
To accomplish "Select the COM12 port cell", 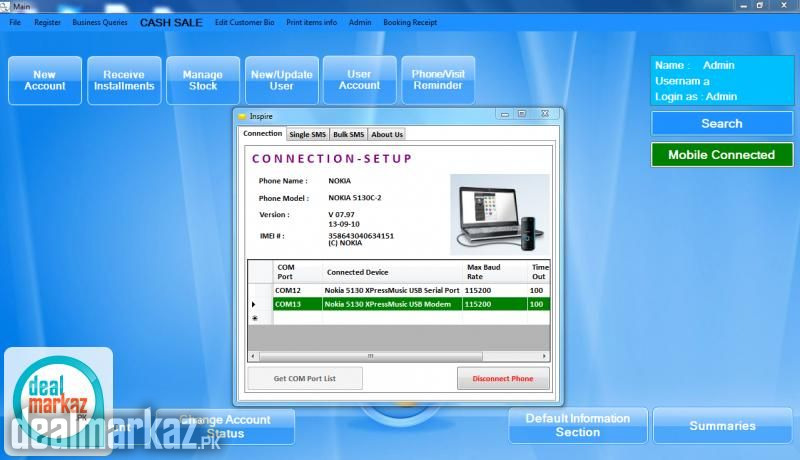I will (x=297, y=290).
